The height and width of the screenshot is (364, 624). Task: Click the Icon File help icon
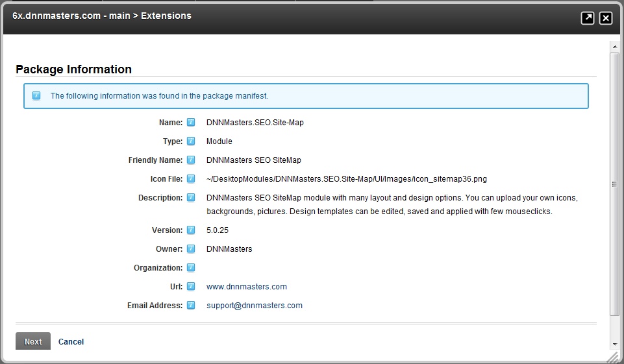tap(191, 178)
